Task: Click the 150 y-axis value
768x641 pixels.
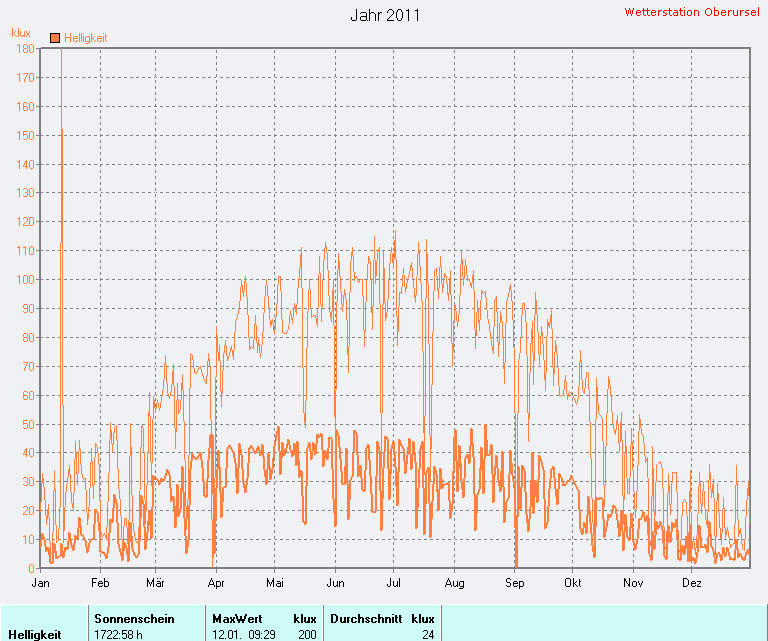Action: [x=25, y=136]
